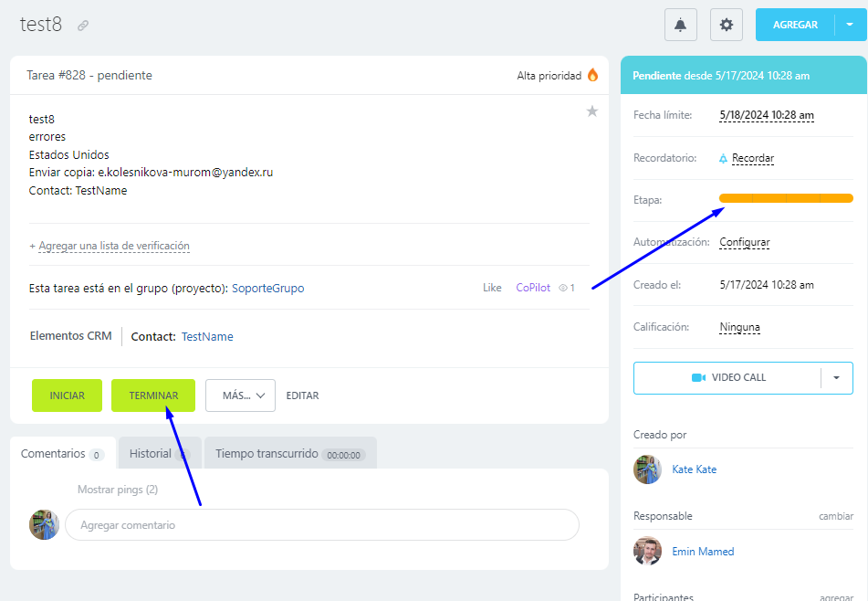Click the Recordar reminder icon
Image resolution: width=868 pixels, height=601 pixels.
tap(723, 158)
